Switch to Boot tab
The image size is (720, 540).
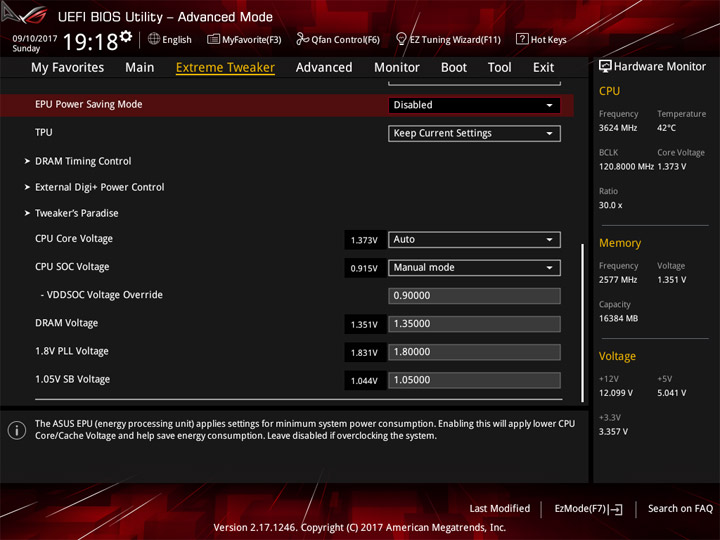pos(454,68)
